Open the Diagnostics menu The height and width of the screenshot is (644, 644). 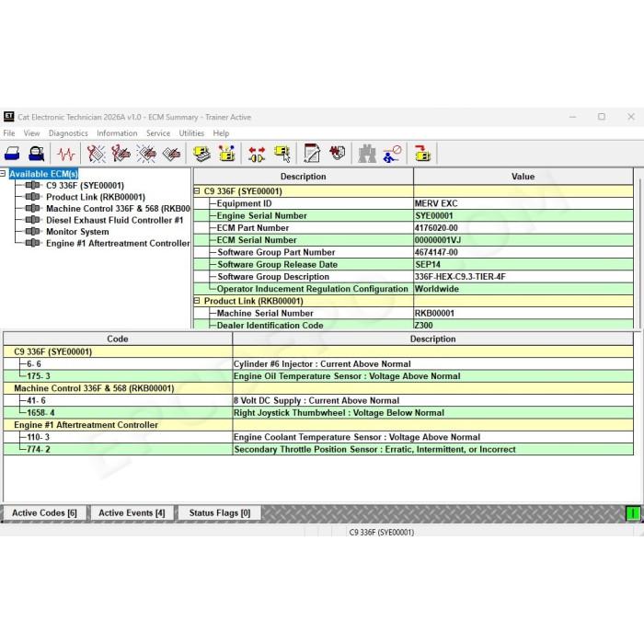tap(68, 133)
